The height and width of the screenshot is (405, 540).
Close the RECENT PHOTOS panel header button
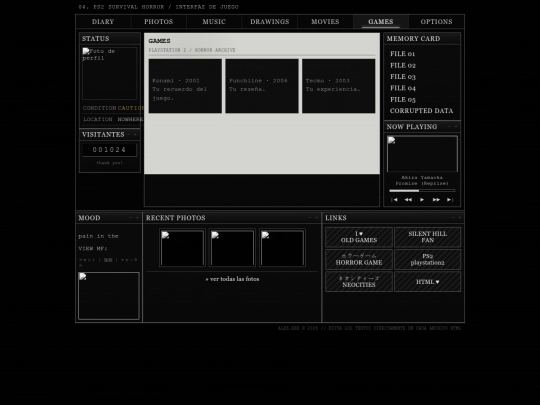[316, 218]
